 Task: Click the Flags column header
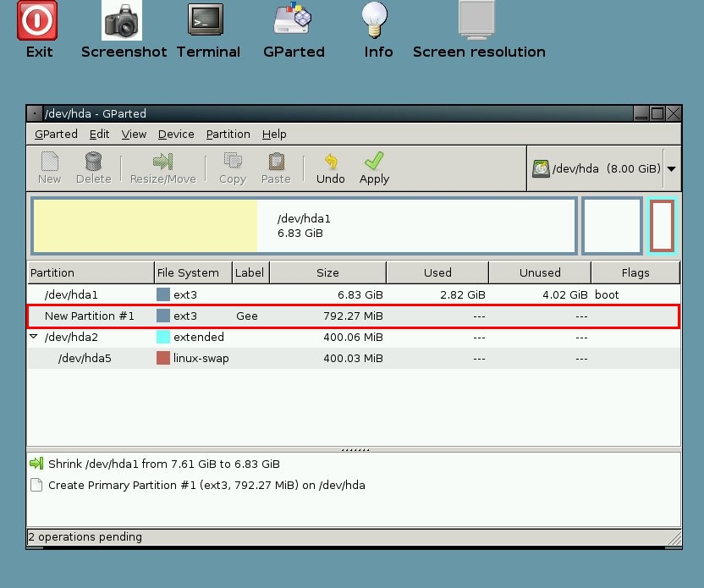pyautogui.click(x=635, y=272)
